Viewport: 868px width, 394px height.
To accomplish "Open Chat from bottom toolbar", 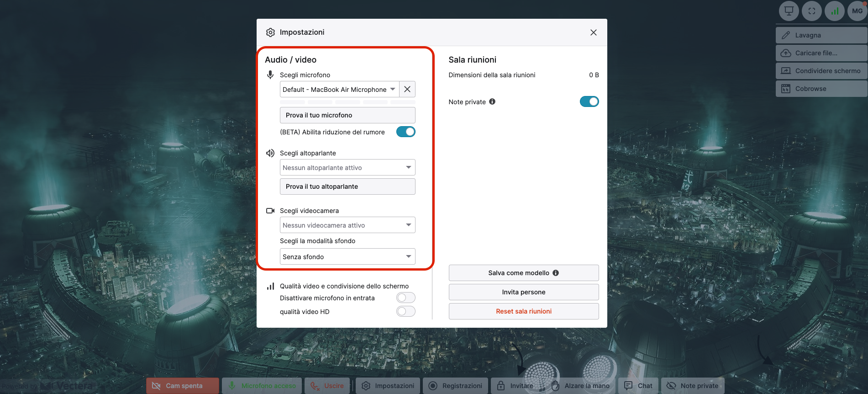I will (638, 386).
